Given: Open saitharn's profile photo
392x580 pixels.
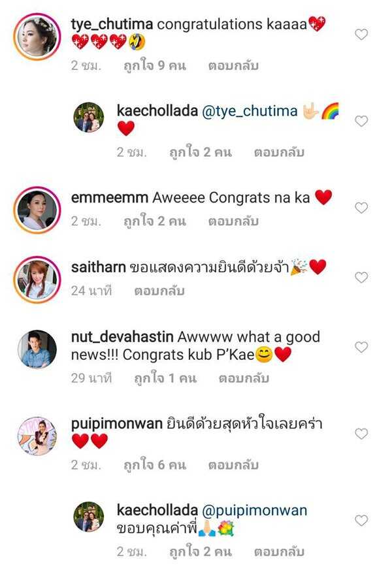Looking at the screenshot, I should [37, 280].
